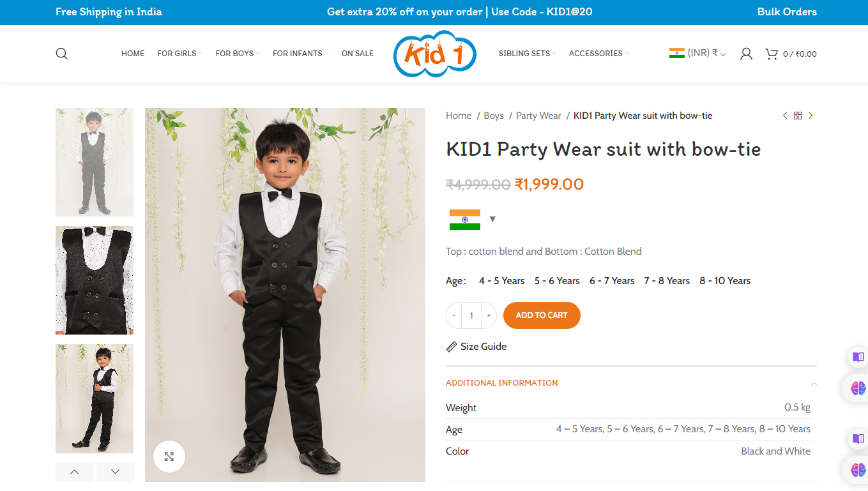This screenshot has height=491, width=868.
Task: Open the Sibling Sets menu
Action: 527,54
